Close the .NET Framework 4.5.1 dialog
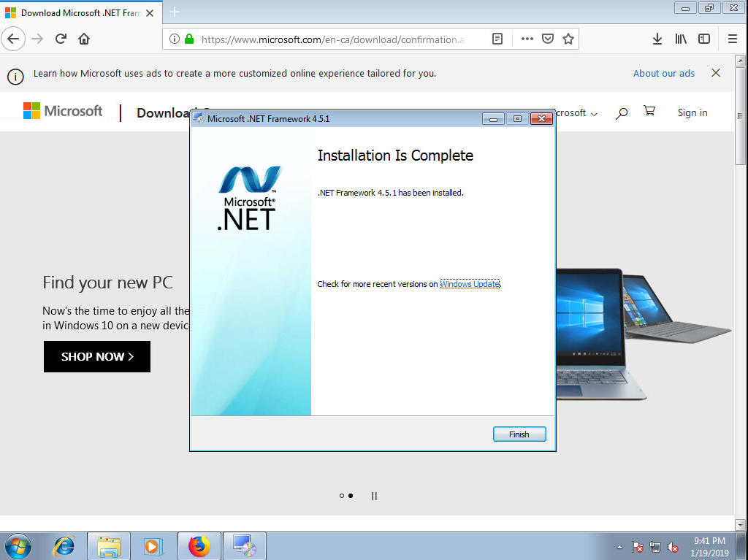748x560 pixels. pyautogui.click(x=541, y=119)
